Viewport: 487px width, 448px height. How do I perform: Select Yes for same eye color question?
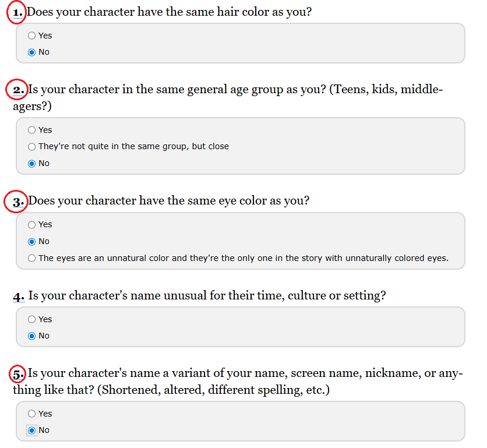tap(31, 224)
